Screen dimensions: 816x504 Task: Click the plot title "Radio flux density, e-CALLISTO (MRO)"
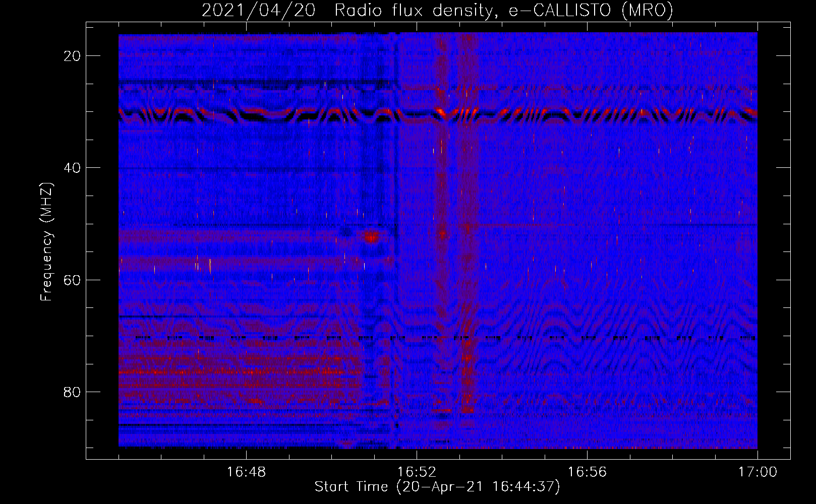[504, 10]
